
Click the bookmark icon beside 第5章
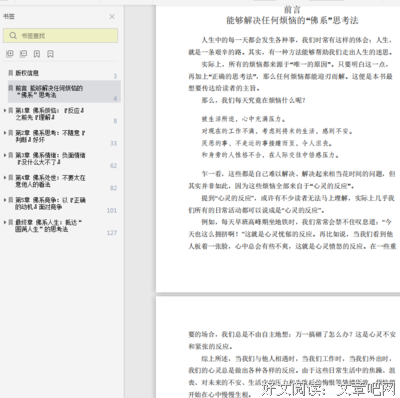tap(11, 200)
